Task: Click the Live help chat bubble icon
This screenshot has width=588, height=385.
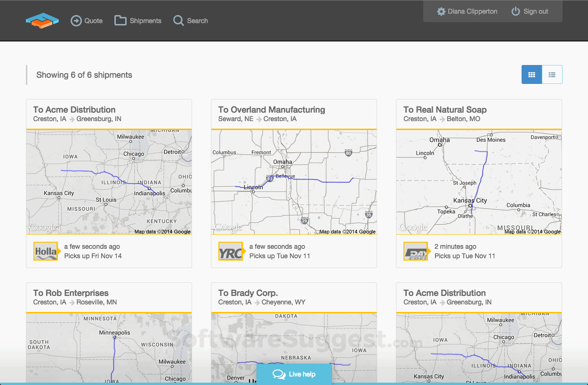Action: tap(279, 374)
